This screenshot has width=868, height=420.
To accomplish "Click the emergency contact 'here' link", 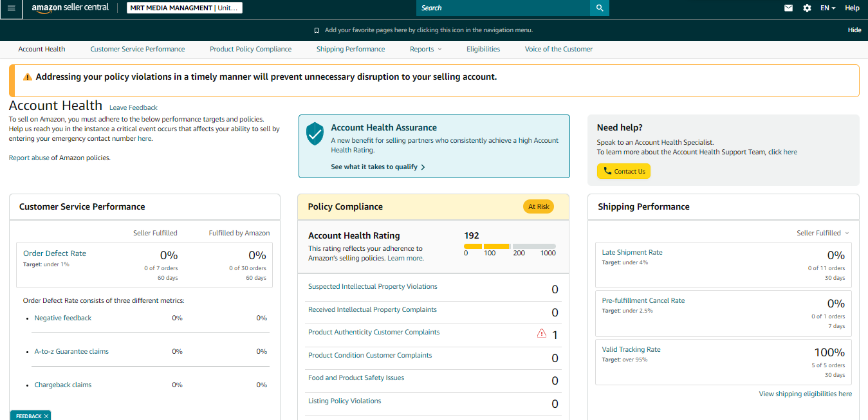I will point(144,138).
